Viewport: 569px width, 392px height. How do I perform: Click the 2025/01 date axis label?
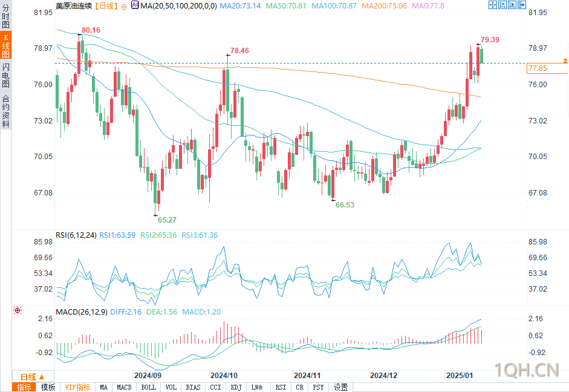(x=460, y=375)
